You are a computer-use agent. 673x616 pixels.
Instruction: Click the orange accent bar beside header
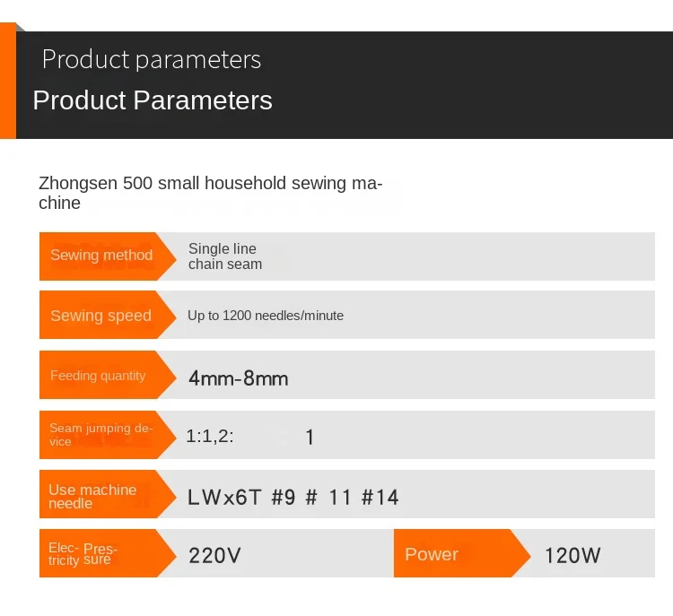[7, 81]
